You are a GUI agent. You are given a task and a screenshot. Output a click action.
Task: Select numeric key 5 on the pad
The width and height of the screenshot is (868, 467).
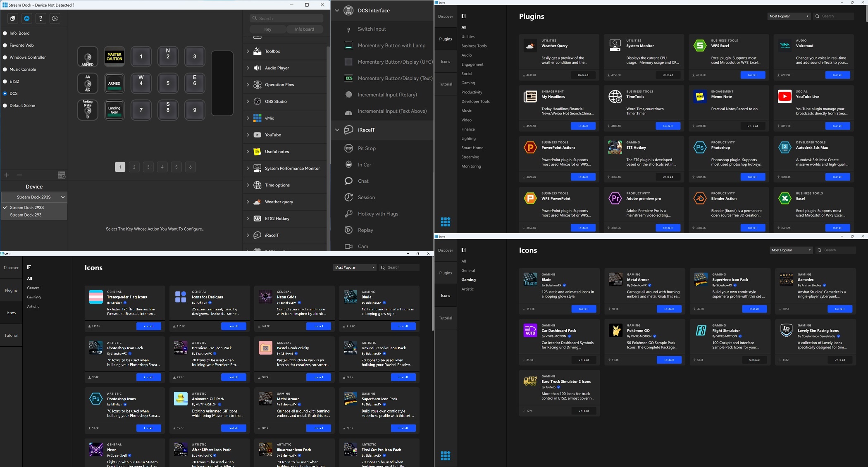coord(168,83)
